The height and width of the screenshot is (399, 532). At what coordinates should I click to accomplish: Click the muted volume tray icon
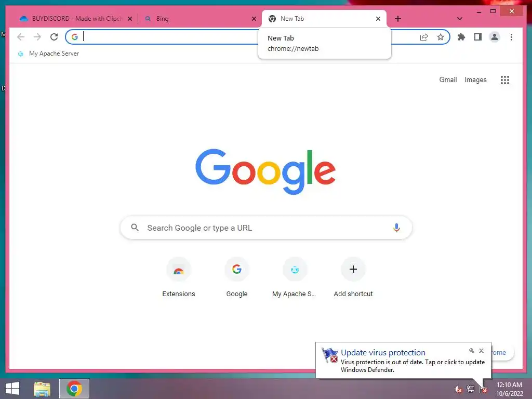pyautogui.click(x=458, y=389)
